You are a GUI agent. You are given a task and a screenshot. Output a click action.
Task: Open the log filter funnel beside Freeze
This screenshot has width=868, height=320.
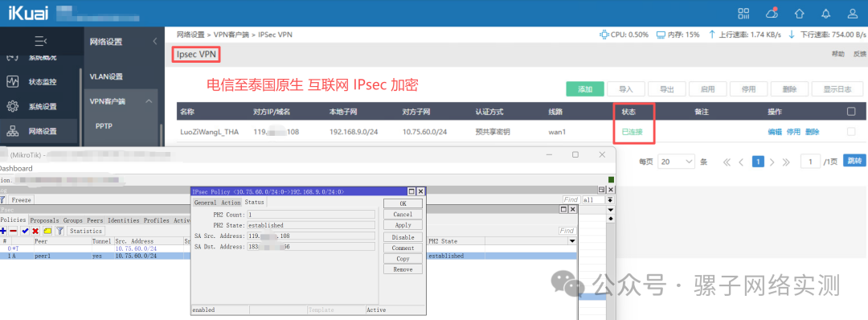coord(2,200)
